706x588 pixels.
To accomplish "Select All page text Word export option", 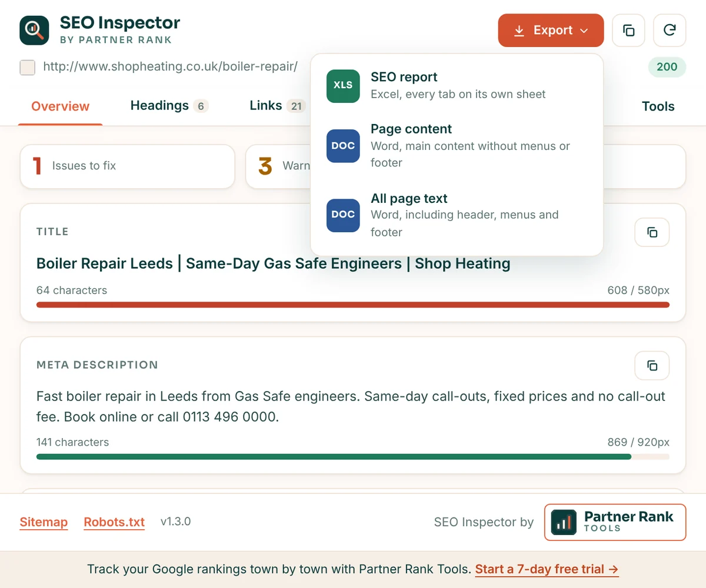I will (457, 215).
